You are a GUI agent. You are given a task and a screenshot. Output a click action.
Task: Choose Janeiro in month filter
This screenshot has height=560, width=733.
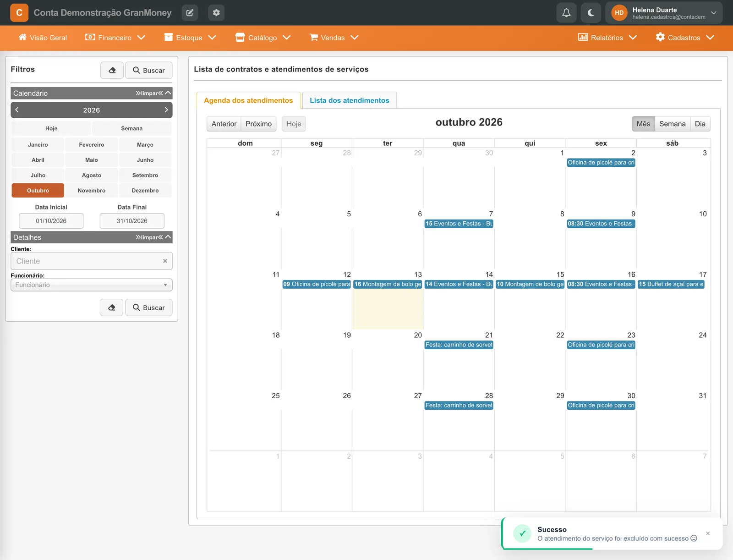tap(38, 145)
